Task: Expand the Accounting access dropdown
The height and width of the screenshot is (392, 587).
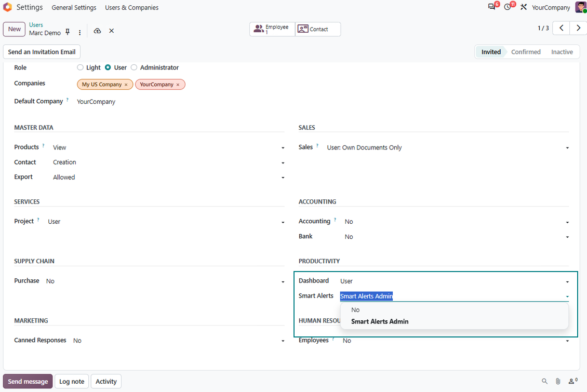Action: [x=568, y=222]
